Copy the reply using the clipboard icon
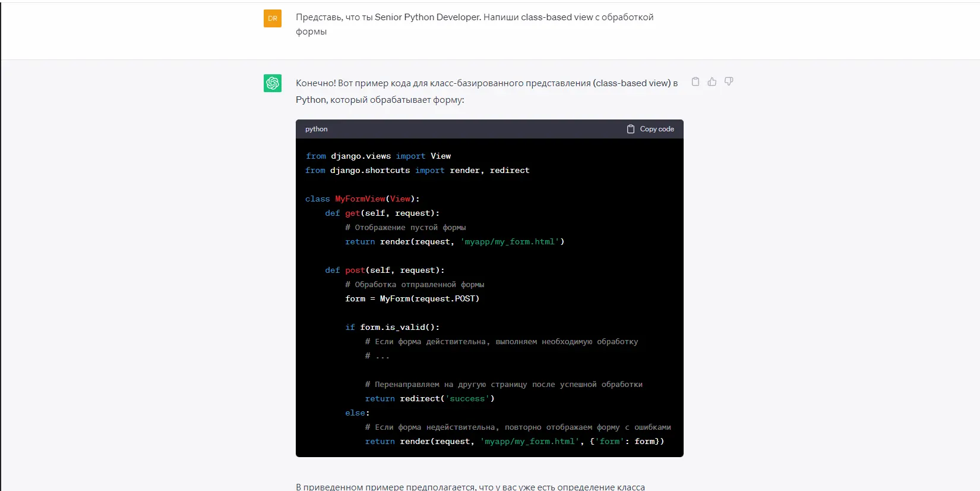980x491 pixels. (695, 82)
